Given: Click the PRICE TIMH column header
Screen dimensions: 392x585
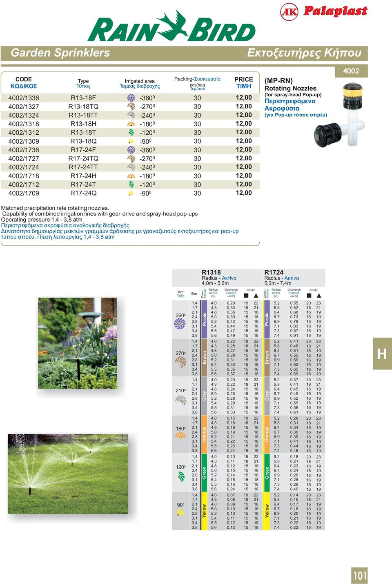Looking at the screenshot, I should coord(244,82).
